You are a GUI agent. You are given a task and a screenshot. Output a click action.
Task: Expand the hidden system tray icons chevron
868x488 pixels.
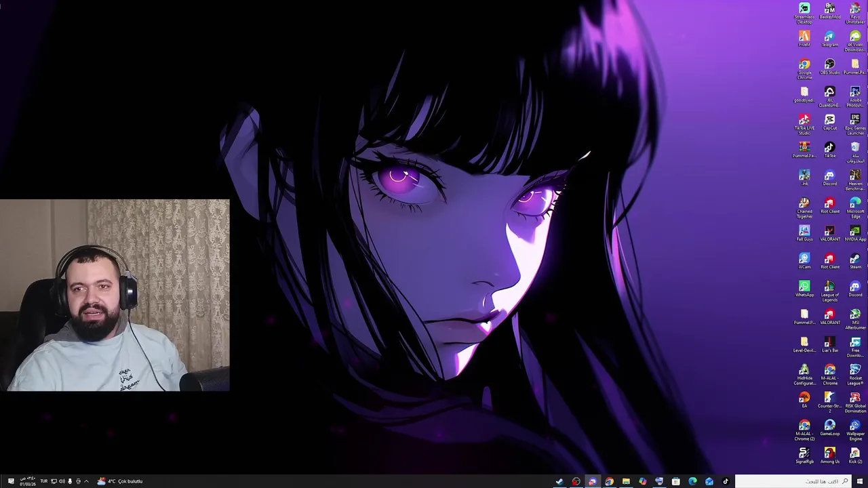(x=86, y=481)
